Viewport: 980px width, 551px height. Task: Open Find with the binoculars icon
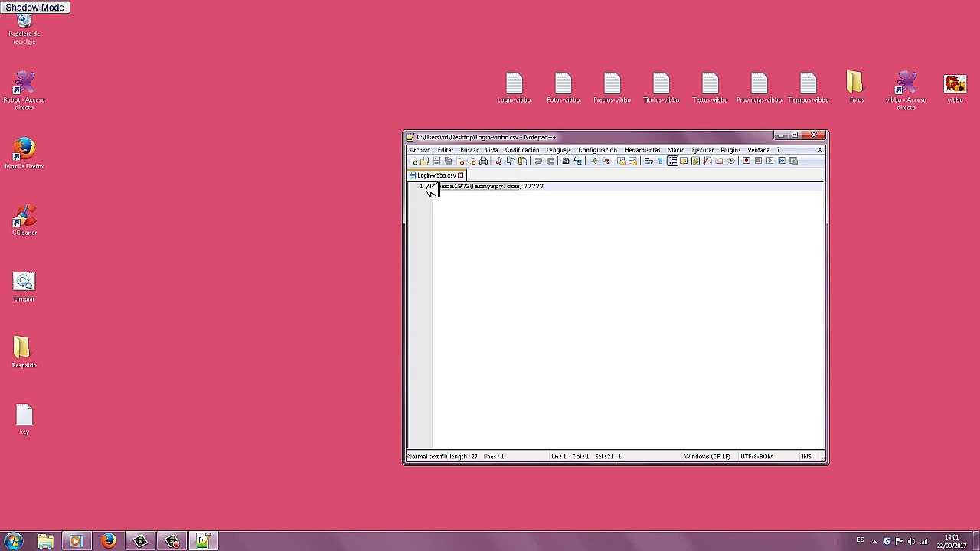click(566, 161)
